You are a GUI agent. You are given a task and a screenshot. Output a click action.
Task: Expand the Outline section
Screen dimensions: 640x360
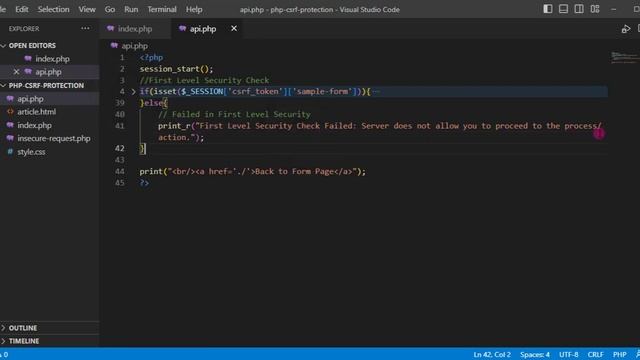[x=23, y=328]
